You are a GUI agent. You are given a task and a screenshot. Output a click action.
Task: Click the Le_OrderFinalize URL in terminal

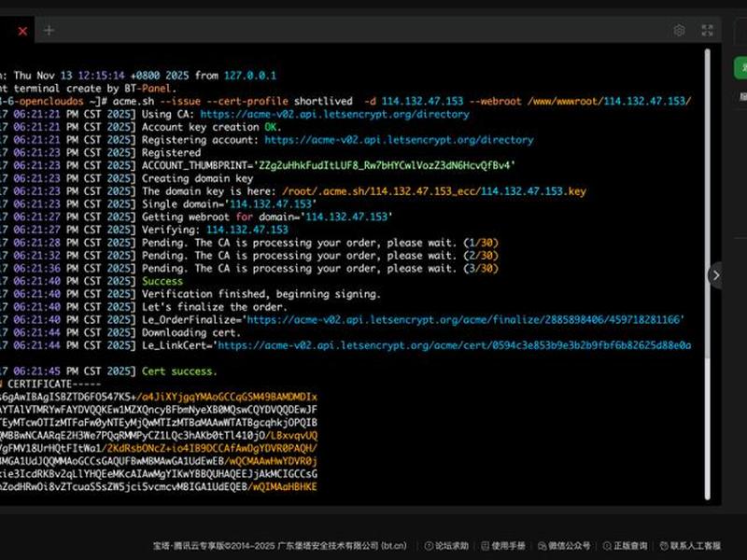463,319
